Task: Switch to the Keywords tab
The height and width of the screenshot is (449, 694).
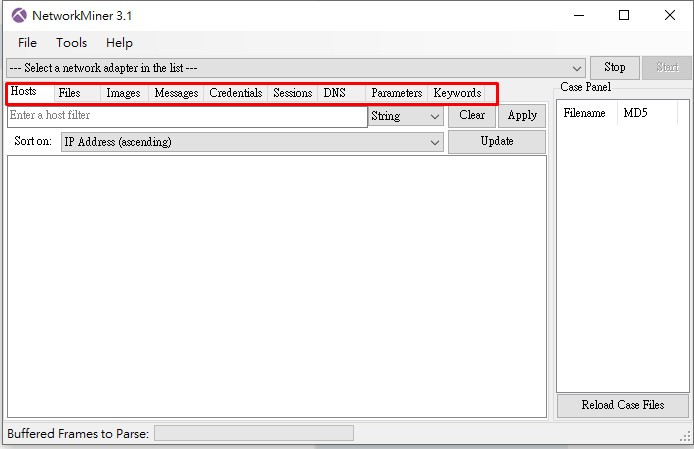Action: [457, 93]
